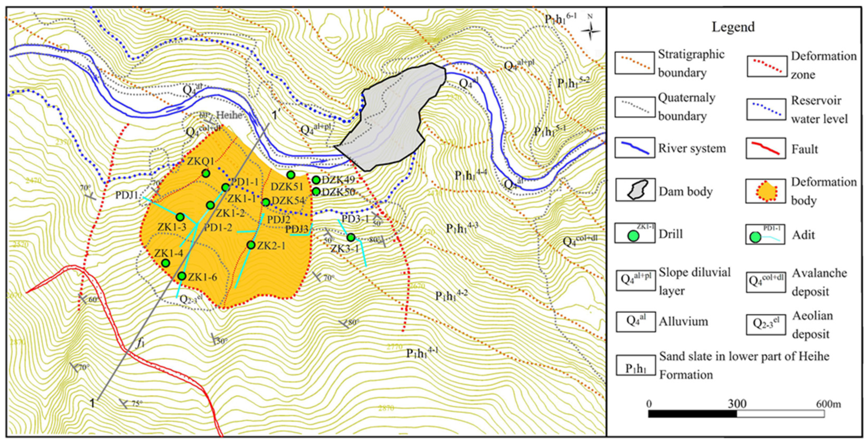Click the River system legend box
Image resolution: width=868 pixels, height=444 pixels.
(635, 148)
